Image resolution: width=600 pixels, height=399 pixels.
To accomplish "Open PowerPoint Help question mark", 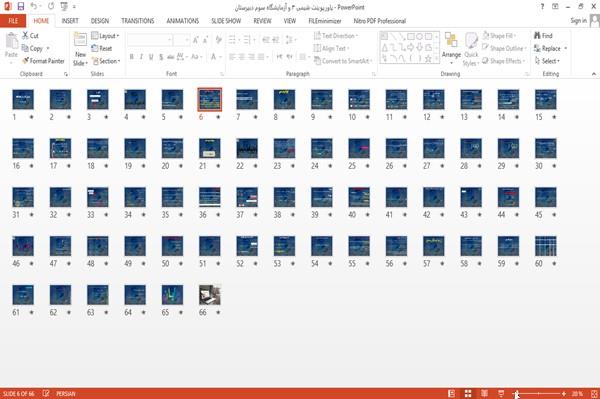I will [542, 7].
